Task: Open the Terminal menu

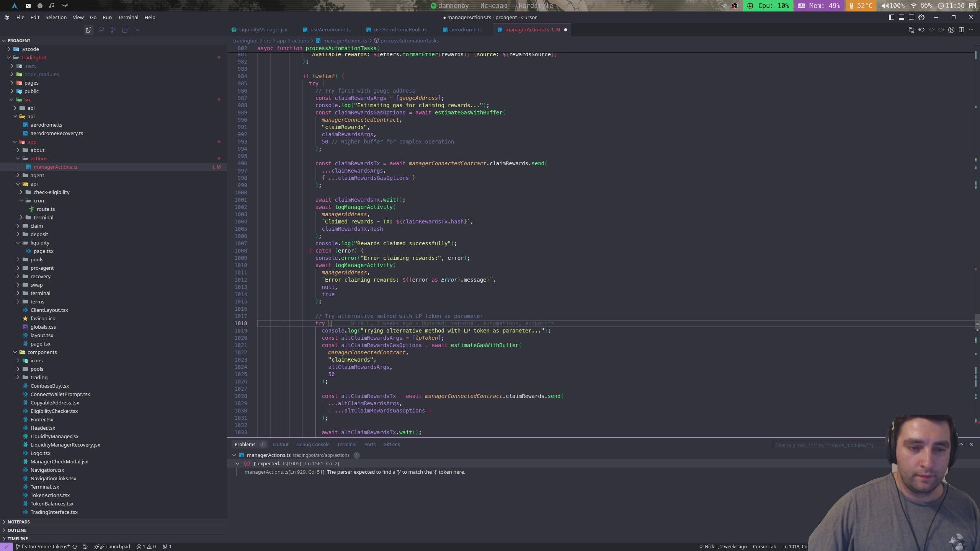Action: pyautogui.click(x=128, y=17)
